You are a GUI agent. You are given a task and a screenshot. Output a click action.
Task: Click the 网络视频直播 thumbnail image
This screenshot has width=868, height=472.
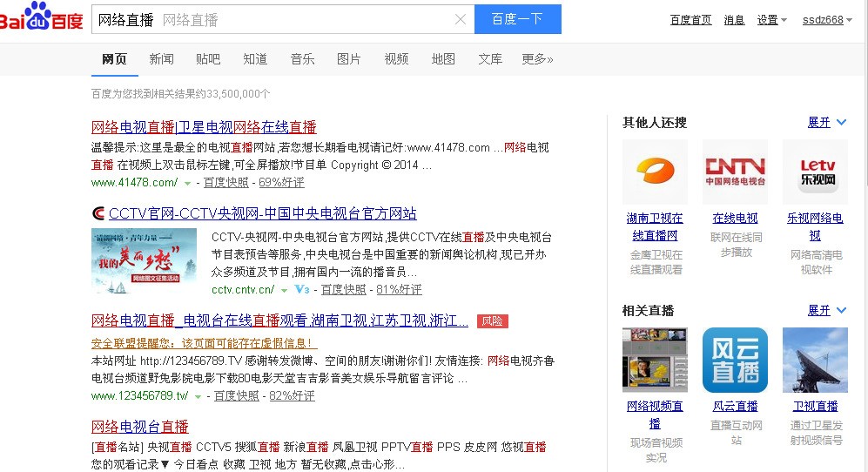(x=655, y=360)
